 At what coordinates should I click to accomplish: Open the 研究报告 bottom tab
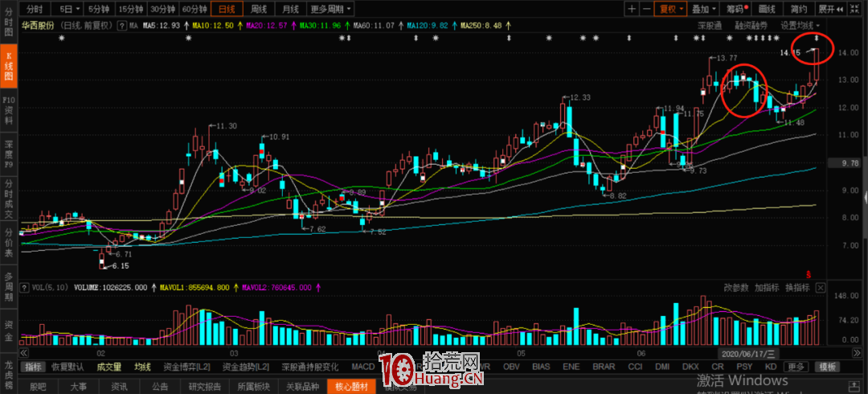(205, 386)
